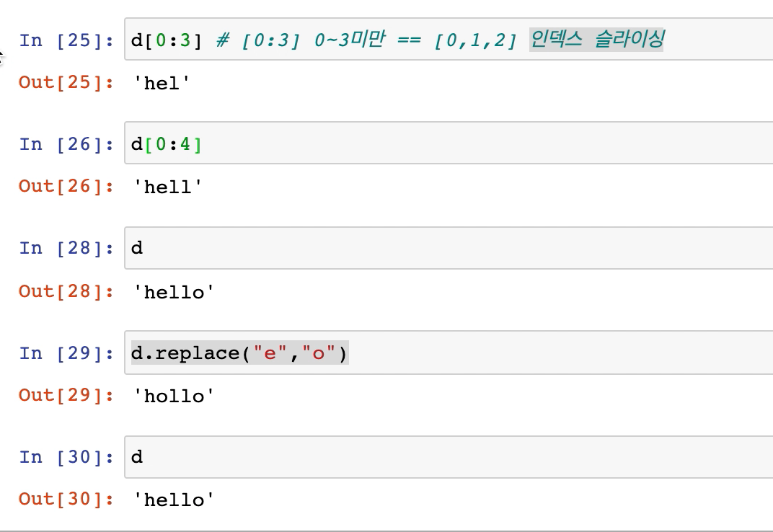Select the d[0:4] code cell
This screenshot has height=532, width=773.
449,143
